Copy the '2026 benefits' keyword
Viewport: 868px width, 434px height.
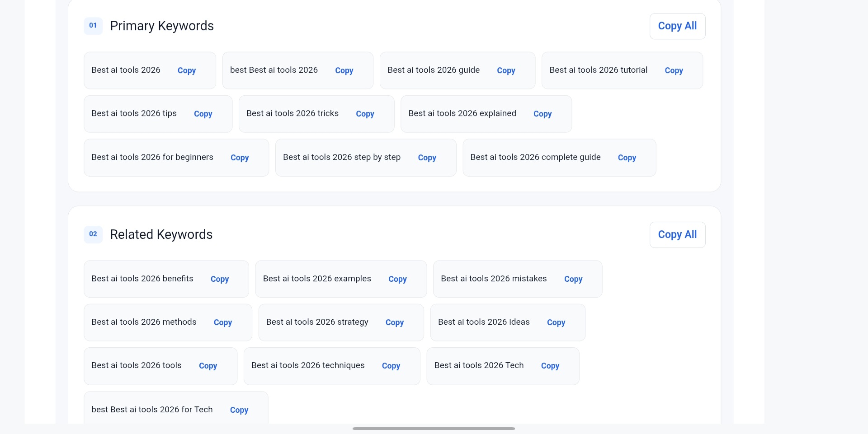click(220, 279)
